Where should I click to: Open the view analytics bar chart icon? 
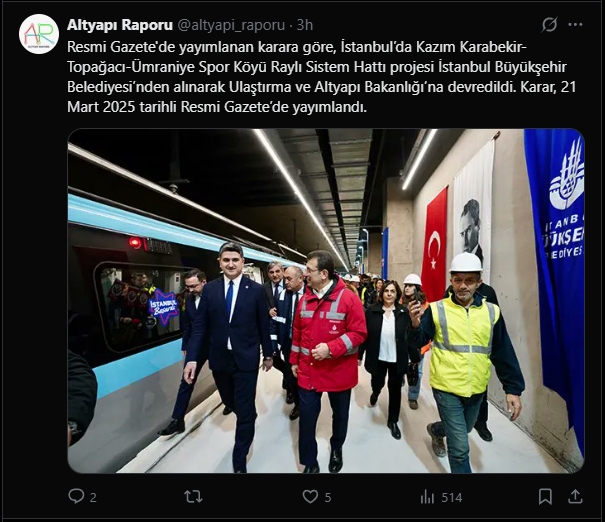[x=427, y=497]
